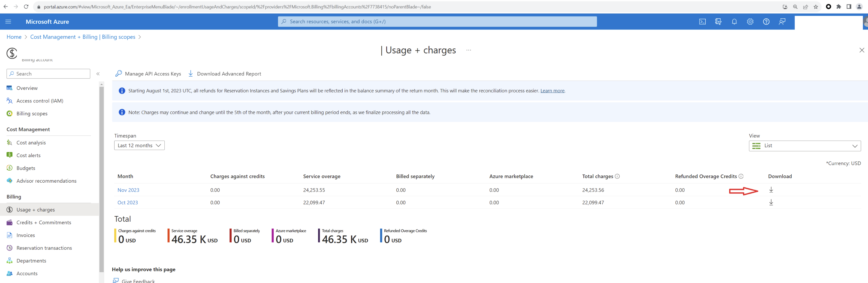Open the Directories and subscriptions filter icon
Screen dimensions: 868x283
click(718, 21)
